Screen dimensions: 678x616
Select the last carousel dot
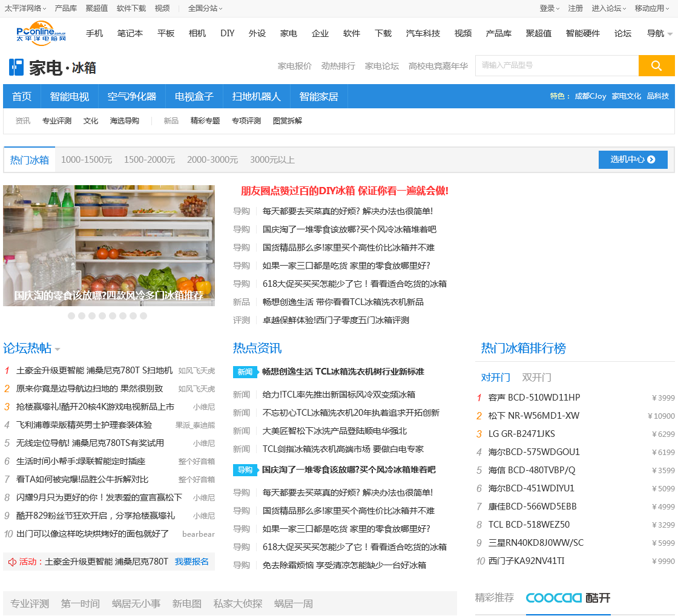(x=143, y=316)
